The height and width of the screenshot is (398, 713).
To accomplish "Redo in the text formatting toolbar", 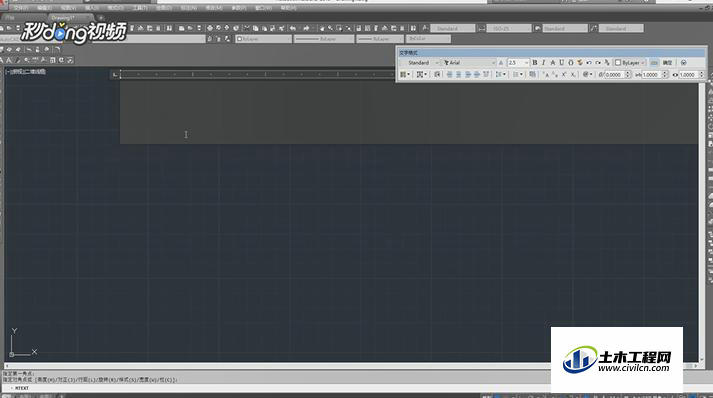I will click(598, 63).
